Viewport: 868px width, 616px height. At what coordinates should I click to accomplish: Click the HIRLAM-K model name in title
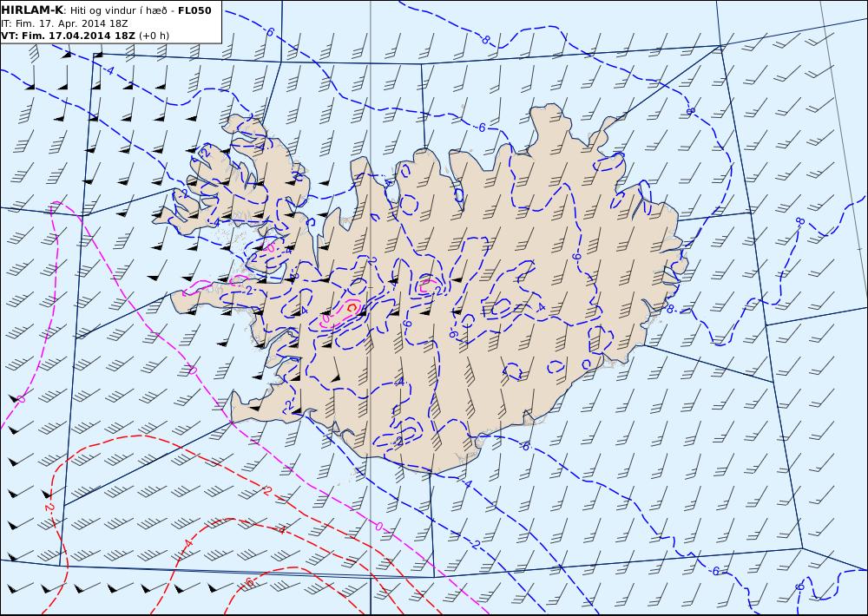click(32, 10)
